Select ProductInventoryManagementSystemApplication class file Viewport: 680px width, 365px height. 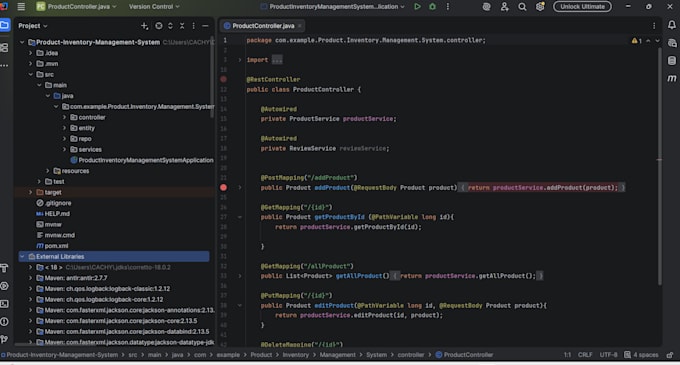click(142, 160)
